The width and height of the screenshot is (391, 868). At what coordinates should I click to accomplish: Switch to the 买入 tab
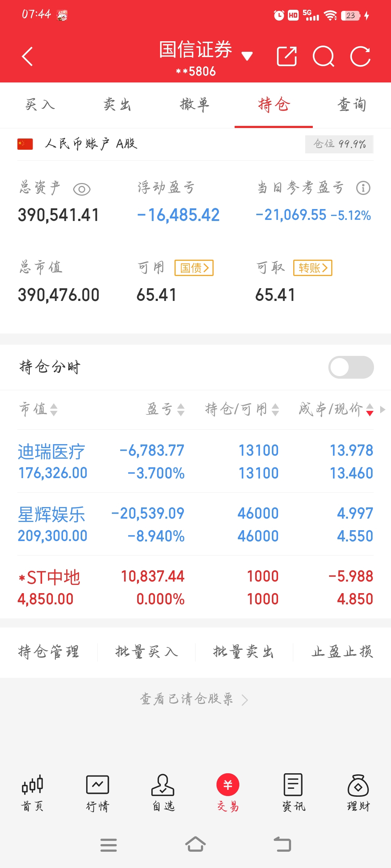coord(40,105)
